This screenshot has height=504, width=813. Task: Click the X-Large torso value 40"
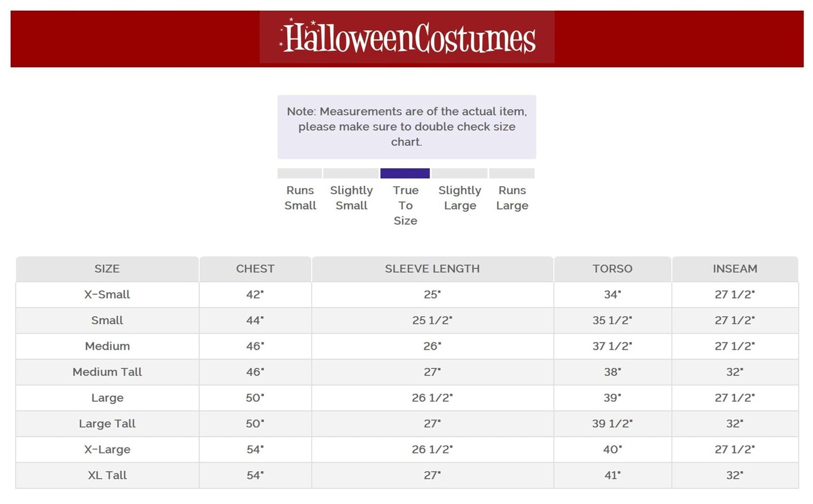point(612,450)
